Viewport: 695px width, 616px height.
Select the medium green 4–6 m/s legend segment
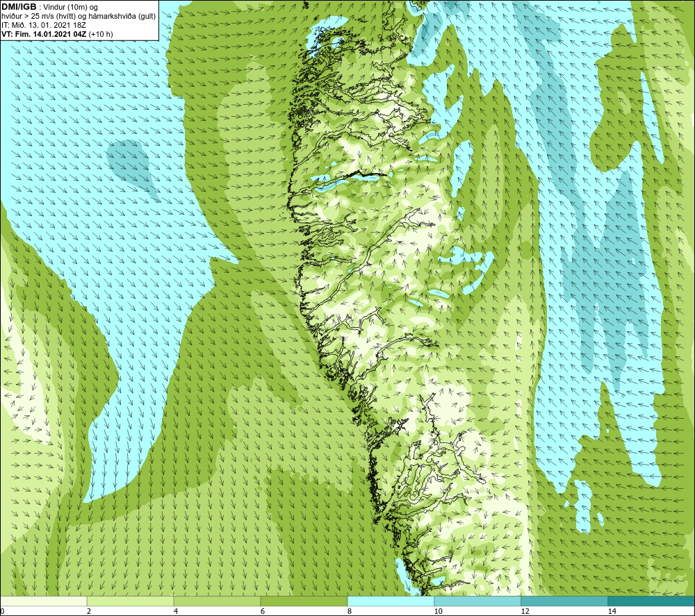click(x=217, y=601)
